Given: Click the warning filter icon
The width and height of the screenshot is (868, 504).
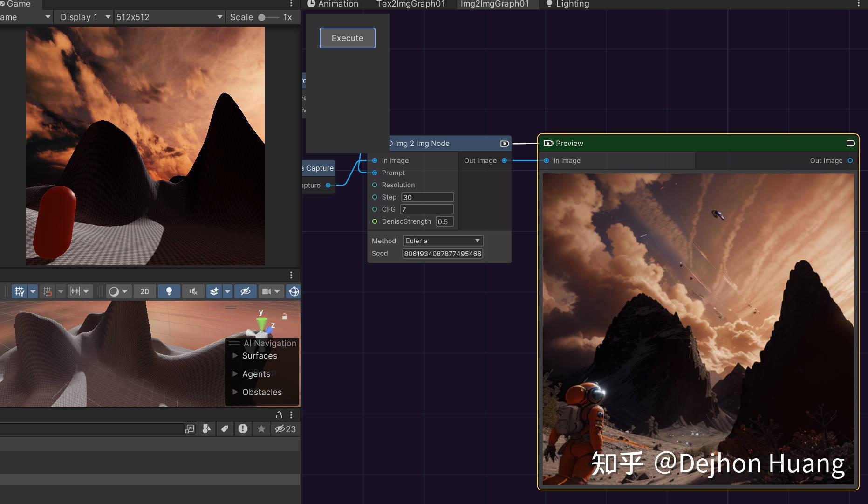Looking at the screenshot, I should tap(243, 429).
